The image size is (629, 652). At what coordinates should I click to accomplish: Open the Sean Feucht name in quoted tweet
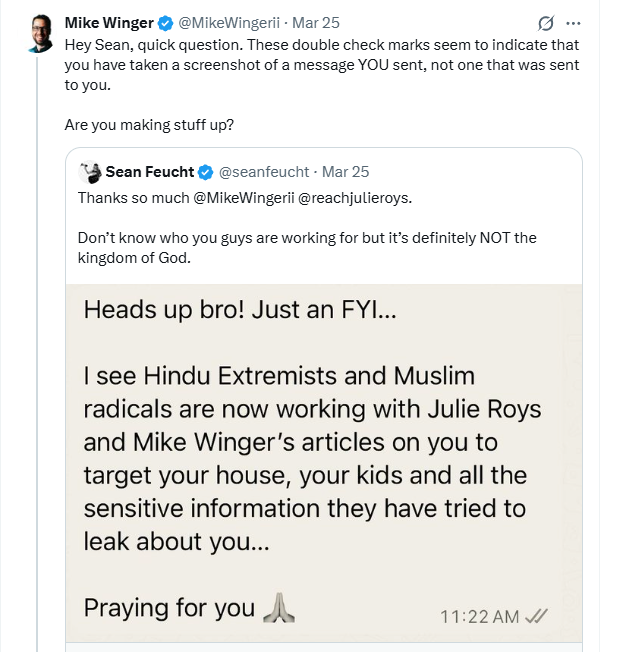(151, 172)
